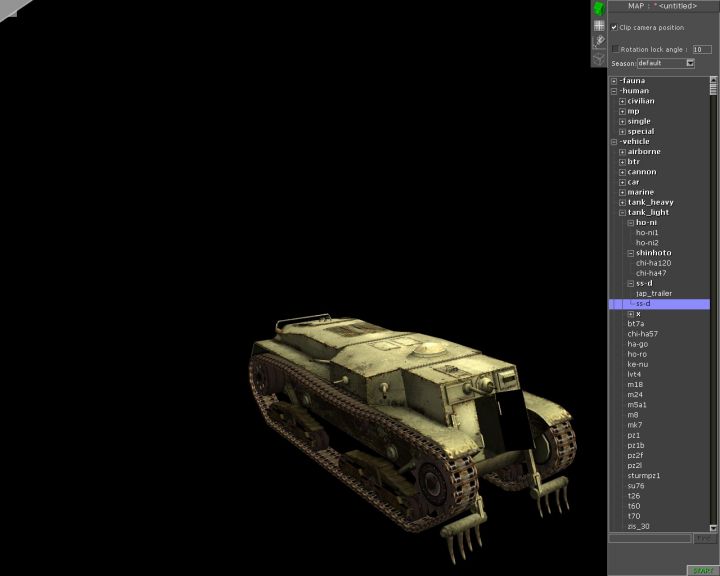Choose the sturmpz1 vehicle in list
The image size is (720, 576).
(x=643, y=475)
